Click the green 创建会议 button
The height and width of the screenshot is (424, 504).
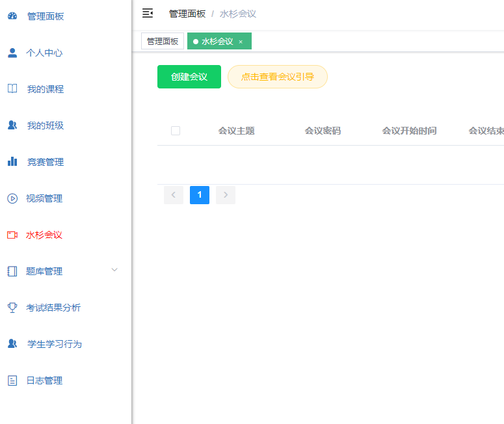(189, 77)
